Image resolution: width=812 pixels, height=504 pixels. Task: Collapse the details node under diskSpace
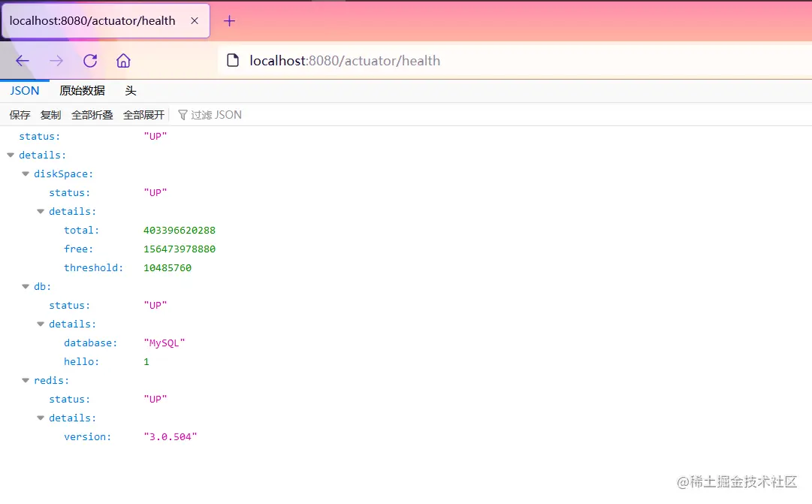pyautogui.click(x=41, y=211)
